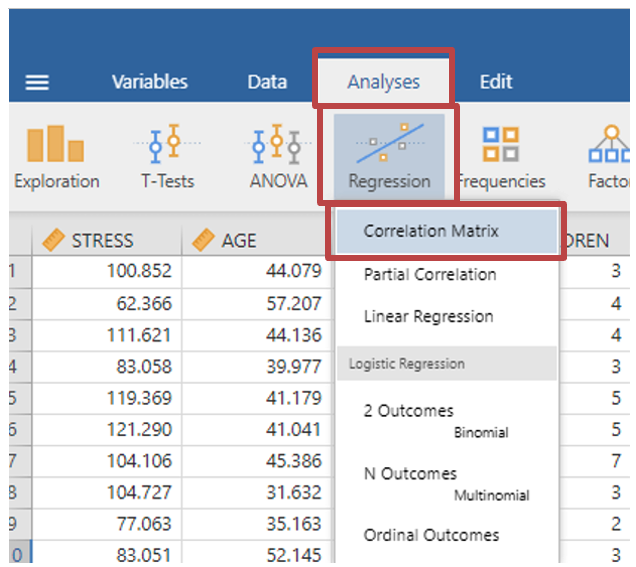This screenshot has height=567, width=636.
Task: Open the ANOVA analysis menu
Action: point(278,158)
